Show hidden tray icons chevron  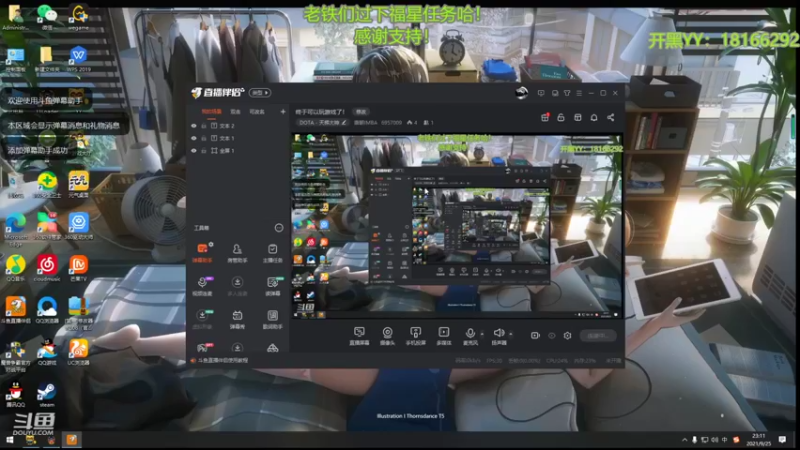coord(684,440)
